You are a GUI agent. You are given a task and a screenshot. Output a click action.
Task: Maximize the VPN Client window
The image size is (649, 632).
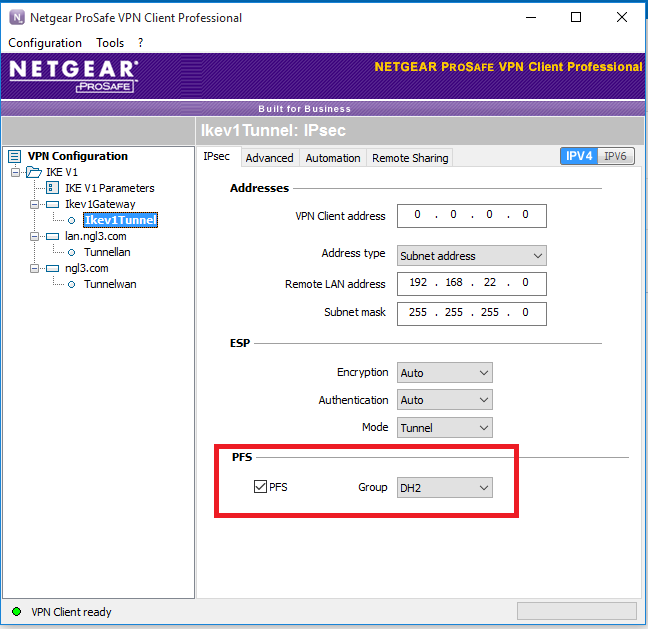(576, 17)
